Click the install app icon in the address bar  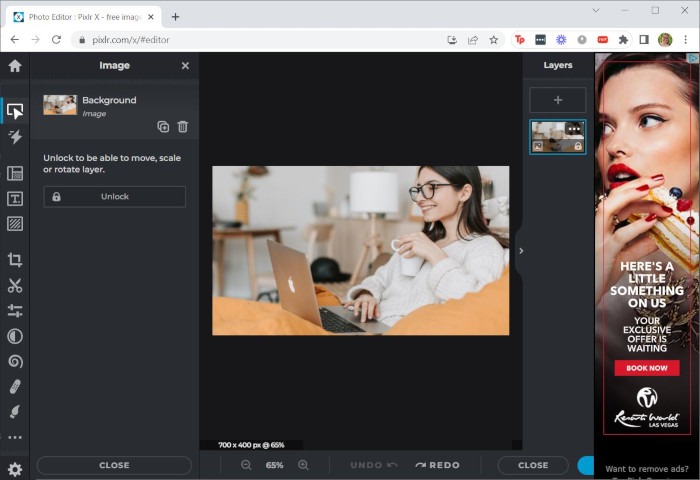click(x=452, y=40)
